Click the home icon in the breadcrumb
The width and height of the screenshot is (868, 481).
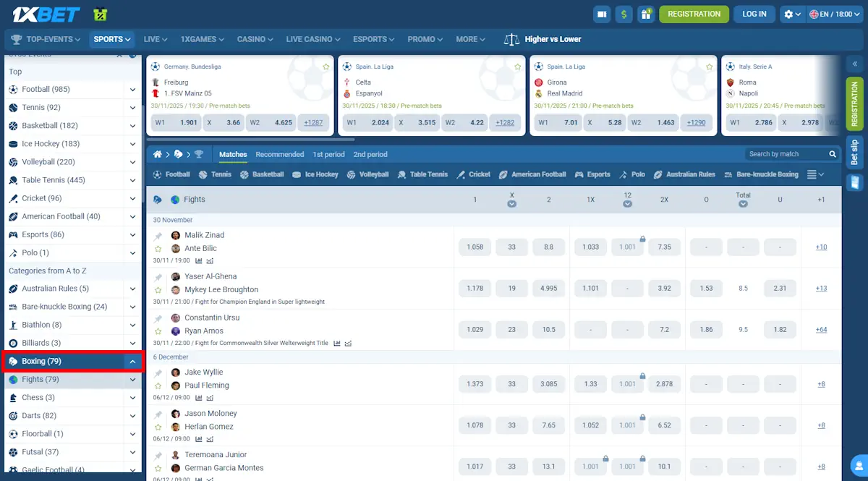tap(157, 154)
